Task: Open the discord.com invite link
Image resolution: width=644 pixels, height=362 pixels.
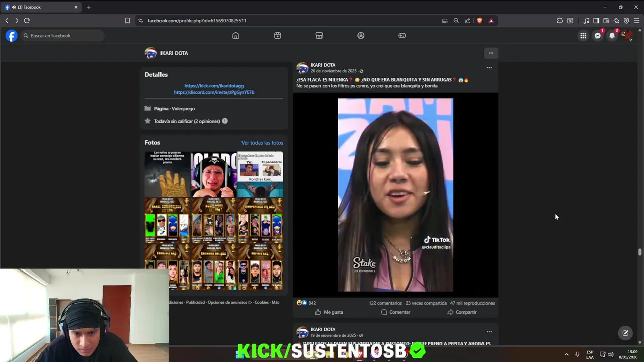Action: pos(214,92)
